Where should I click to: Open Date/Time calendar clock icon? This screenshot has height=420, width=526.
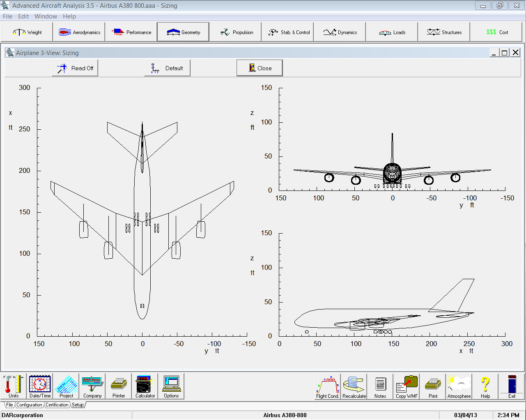click(x=40, y=386)
